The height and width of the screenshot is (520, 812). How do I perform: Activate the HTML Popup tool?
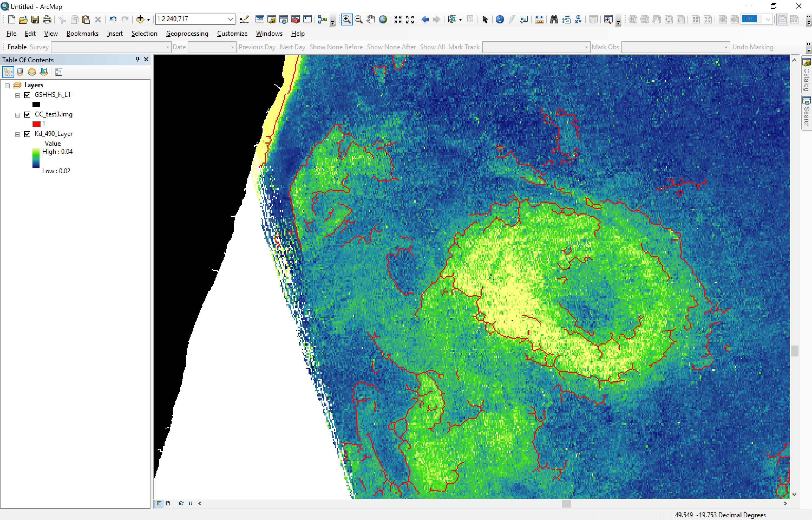point(524,19)
